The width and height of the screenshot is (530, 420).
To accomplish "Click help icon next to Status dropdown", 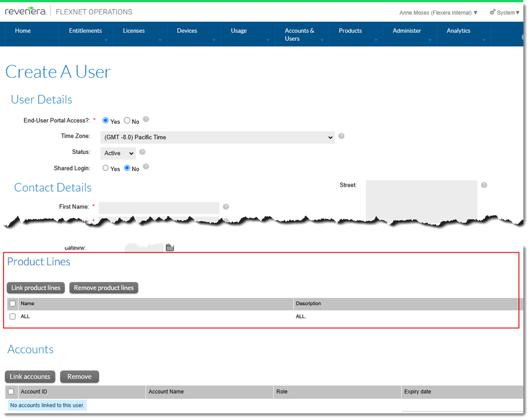I will (x=142, y=152).
